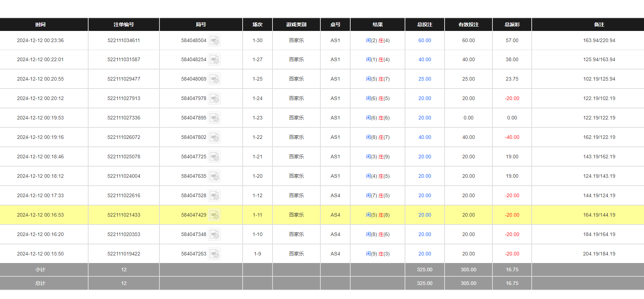
Task: Click video icon for round 584047978
Action: [x=214, y=99]
